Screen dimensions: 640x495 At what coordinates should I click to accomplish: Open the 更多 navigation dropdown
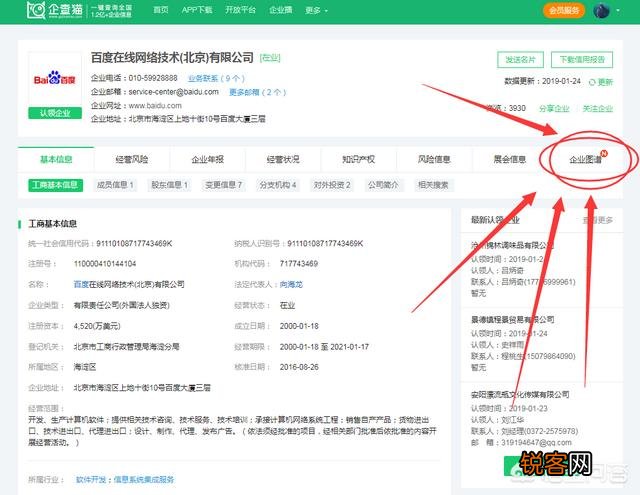(x=316, y=10)
